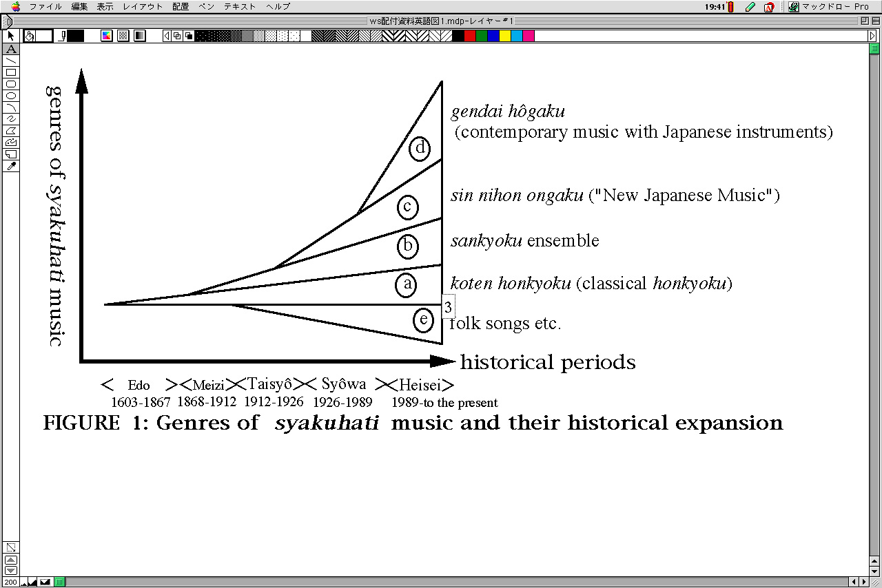
Task: Select the Text tool
Action: [x=10, y=49]
